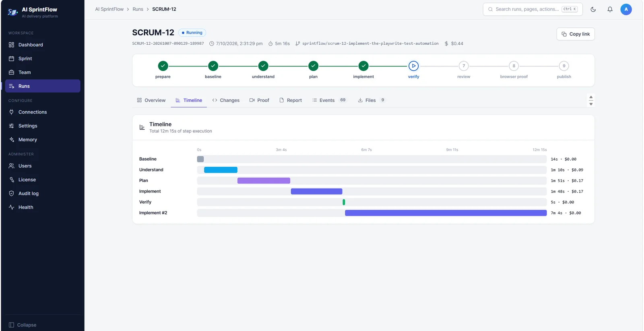This screenshot has width=644, height=331.
Task: Go to Sprint in the sidebar
Action: click(42, 58)
